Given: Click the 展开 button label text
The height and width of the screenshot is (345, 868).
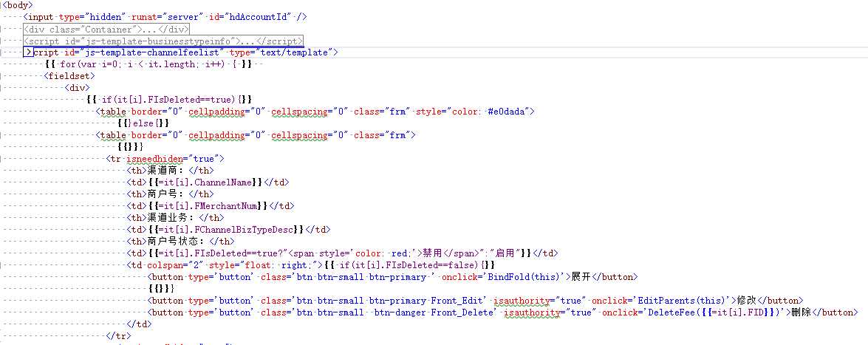Looking at the screenshot, I should [x=581, y=276].
